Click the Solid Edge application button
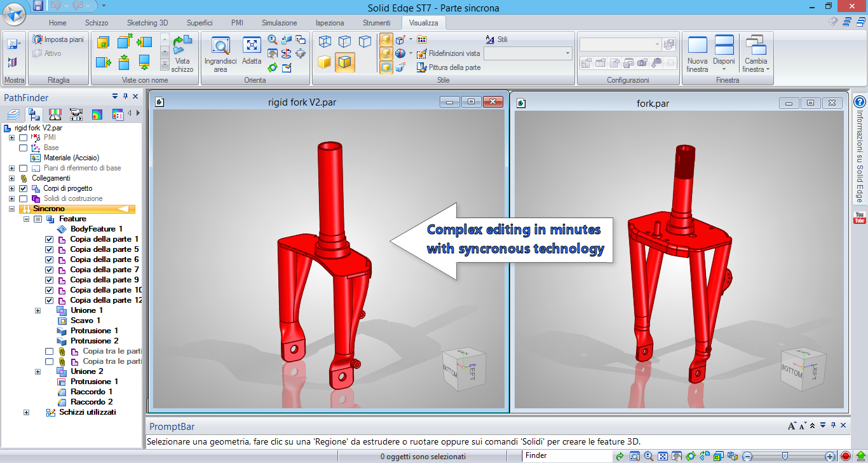 (x=14, y=14)
